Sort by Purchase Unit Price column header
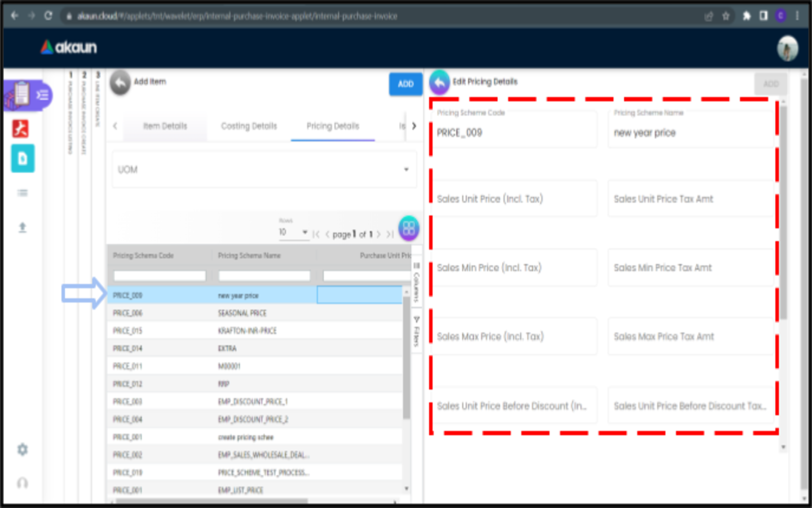812x508 pixels. 386,256
